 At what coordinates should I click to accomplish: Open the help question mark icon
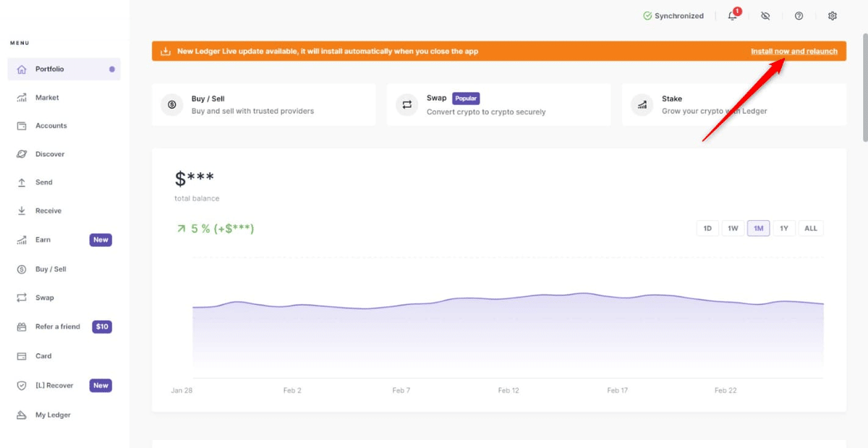(x=799, y=16)
